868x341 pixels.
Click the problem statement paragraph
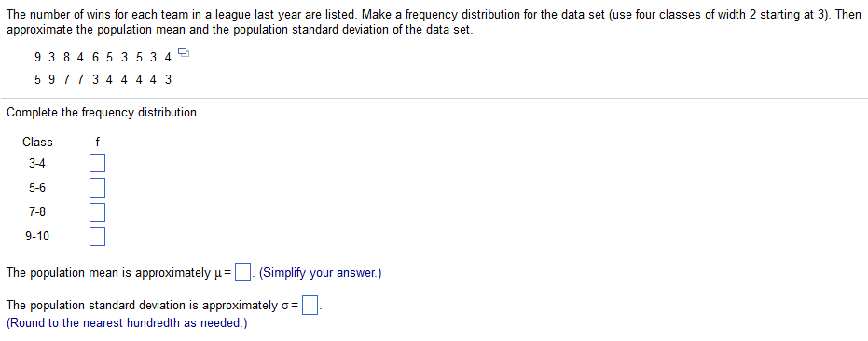(434, 22)
